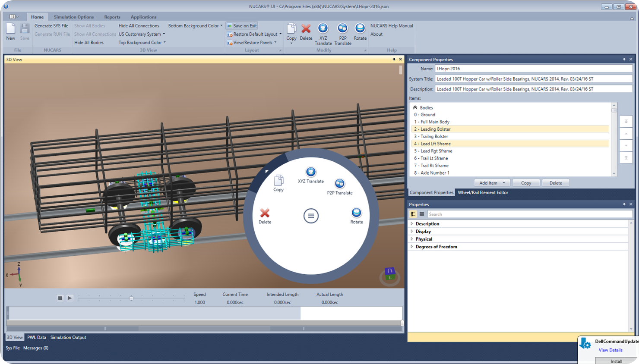Screen dimensions: 639x364
Task: Switch properties to categorized view
Action: pyautogui.click(x=413, y=214)
